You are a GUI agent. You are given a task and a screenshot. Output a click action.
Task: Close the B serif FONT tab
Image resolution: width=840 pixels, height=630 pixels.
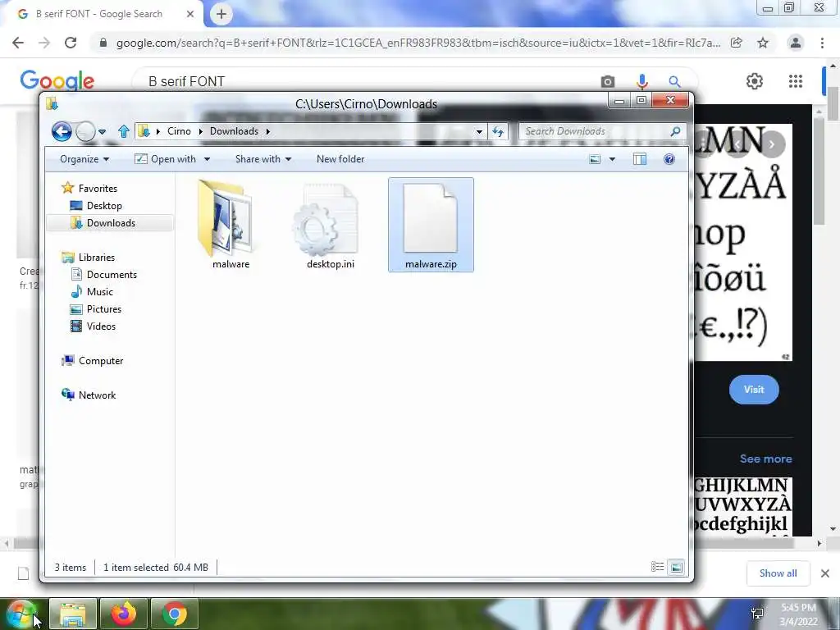click(x=190, y=14)
